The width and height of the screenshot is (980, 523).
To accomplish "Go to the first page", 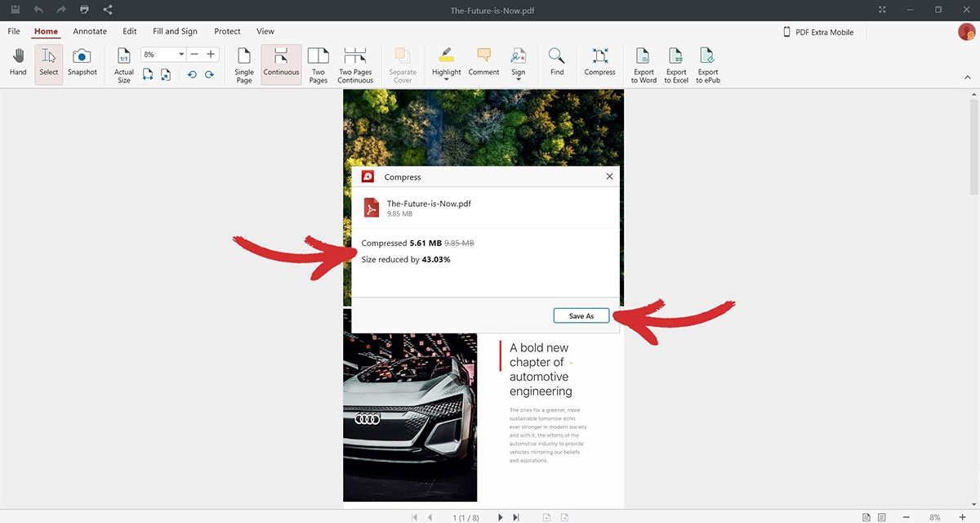I will pyautogui.click(x=415, y=517).
